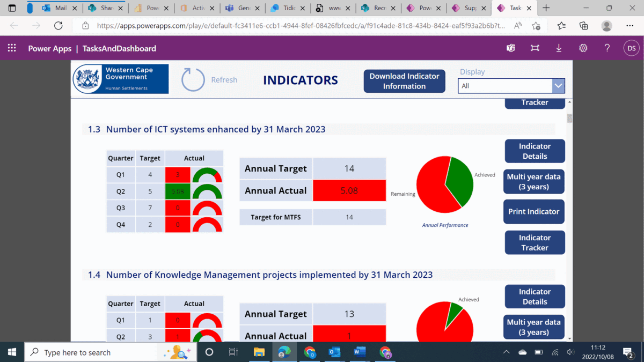Click the fit-to-screen icon in purple header
Image resolution: width=644 pixels, height=362 pixels.
[535, 48]
